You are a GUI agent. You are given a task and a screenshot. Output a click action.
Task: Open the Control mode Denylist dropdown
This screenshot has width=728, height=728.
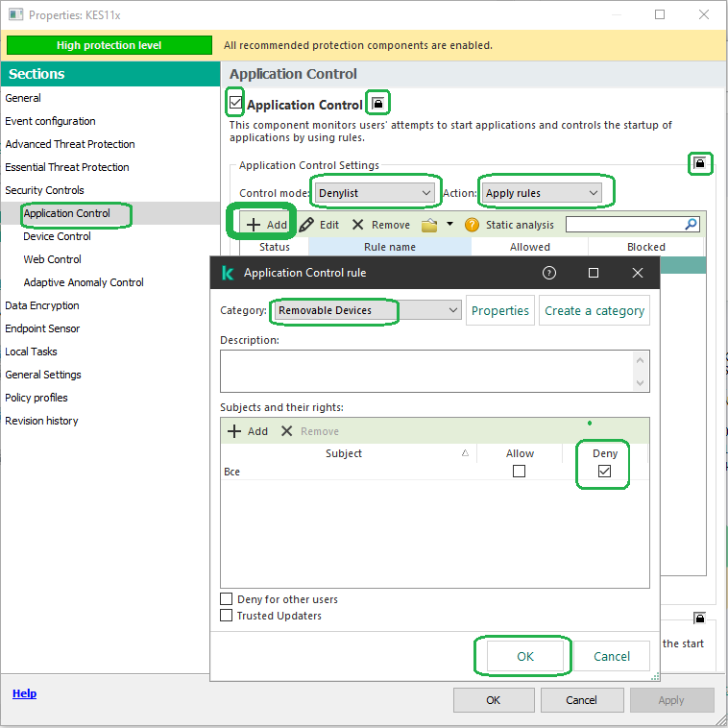(375, 193)
